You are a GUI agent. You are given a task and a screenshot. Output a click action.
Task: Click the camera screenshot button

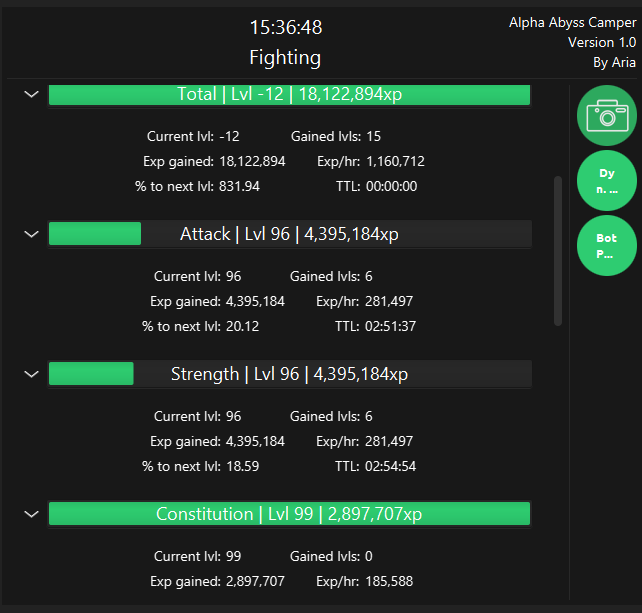pos(606,116)
